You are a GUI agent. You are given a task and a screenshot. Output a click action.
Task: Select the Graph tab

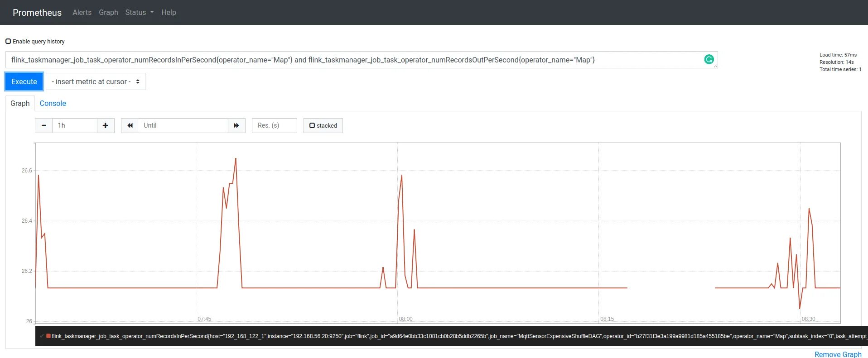click(x=20, y=103)
